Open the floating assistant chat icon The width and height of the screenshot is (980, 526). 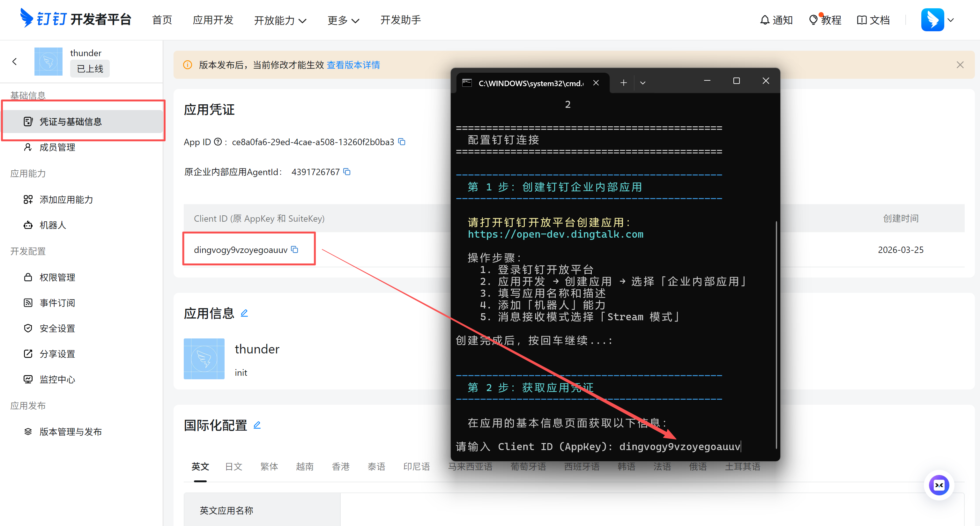(939, 485)
